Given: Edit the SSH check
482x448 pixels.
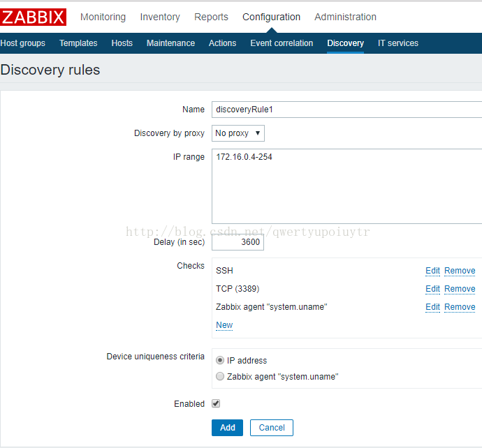Looking at the screenshot, I should coord(432,271).
